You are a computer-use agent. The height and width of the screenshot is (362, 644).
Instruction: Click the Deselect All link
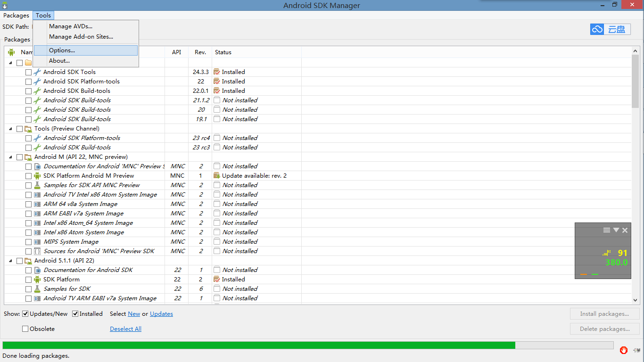125,329
